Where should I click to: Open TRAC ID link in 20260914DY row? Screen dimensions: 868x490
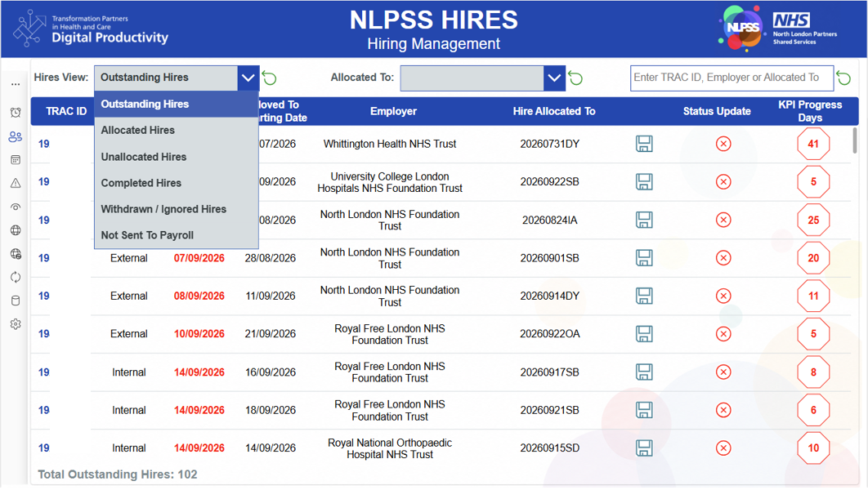tap(44, 296)
